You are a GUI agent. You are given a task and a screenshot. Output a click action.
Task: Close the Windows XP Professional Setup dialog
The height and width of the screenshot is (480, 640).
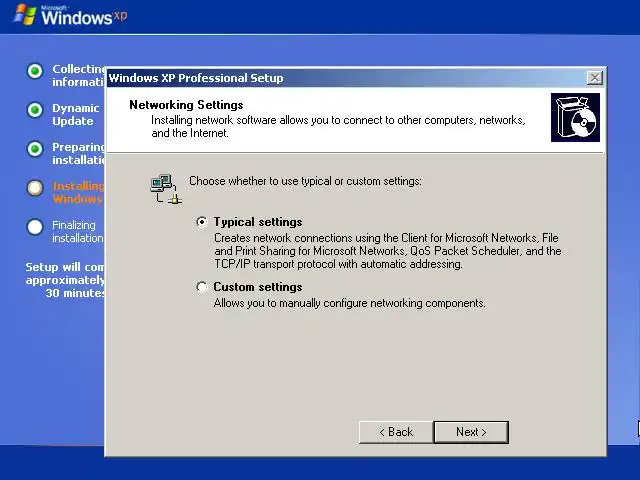pyautogui.click(x=594, y=78)
